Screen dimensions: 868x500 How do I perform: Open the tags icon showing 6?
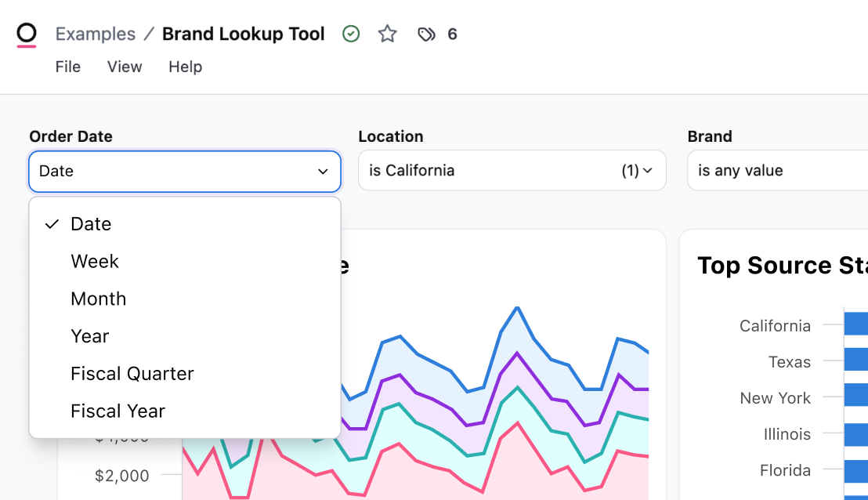tap(427, 34)
